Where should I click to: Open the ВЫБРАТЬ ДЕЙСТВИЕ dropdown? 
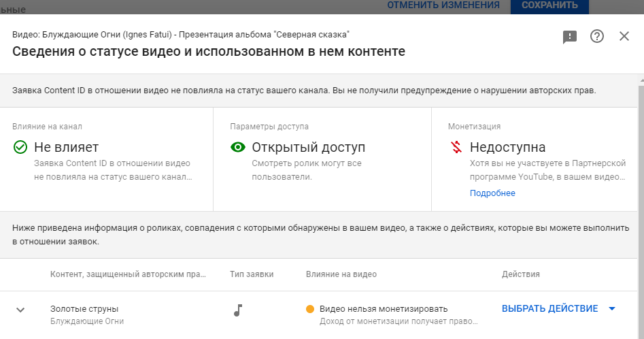click(x=558, y=308)
